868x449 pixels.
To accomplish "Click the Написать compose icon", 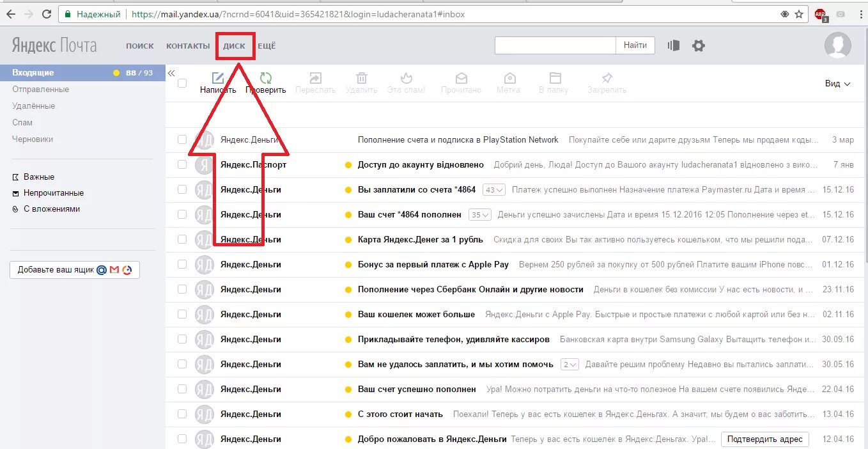I will click(x=218, y=78).
